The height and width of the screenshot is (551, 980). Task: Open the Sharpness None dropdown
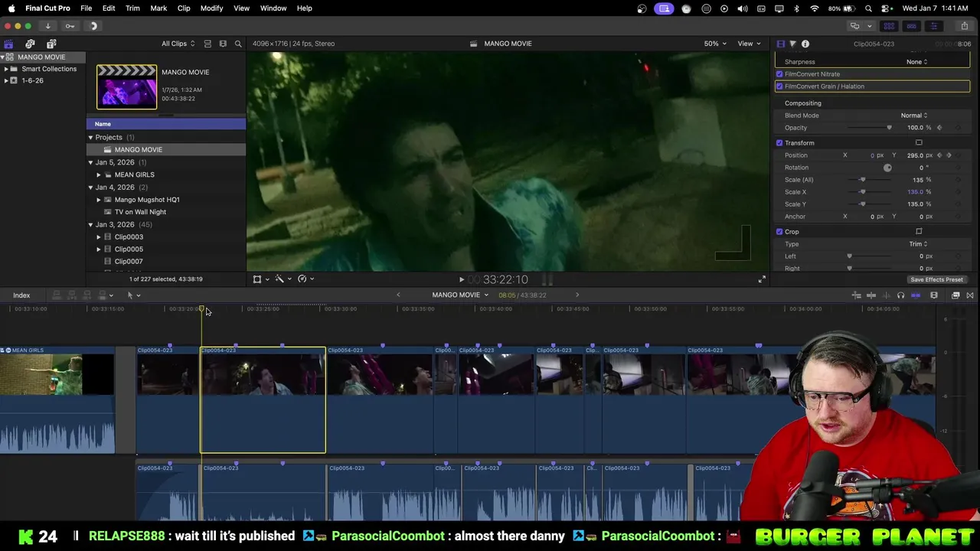[x=916, y=62]
